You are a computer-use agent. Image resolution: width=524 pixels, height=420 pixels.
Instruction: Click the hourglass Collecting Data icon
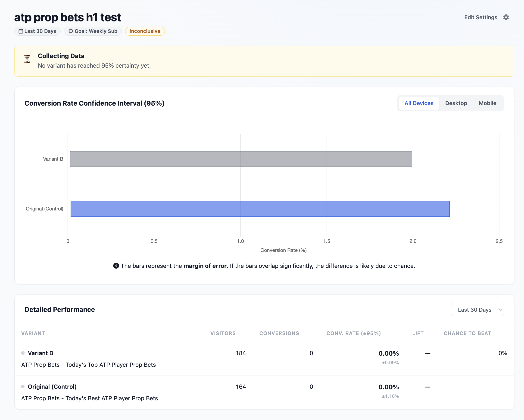[x=27, y=59]
